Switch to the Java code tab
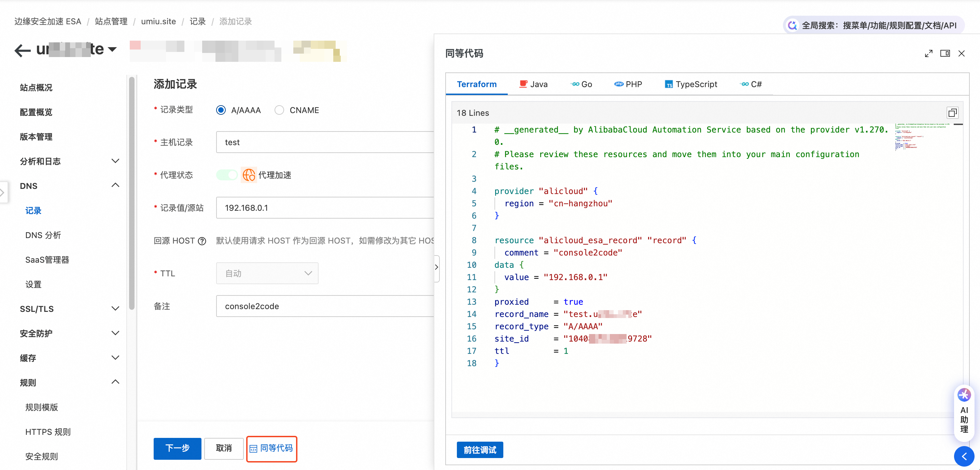The width and height of the screenshot is (980, 470). (x=533, y=84)
